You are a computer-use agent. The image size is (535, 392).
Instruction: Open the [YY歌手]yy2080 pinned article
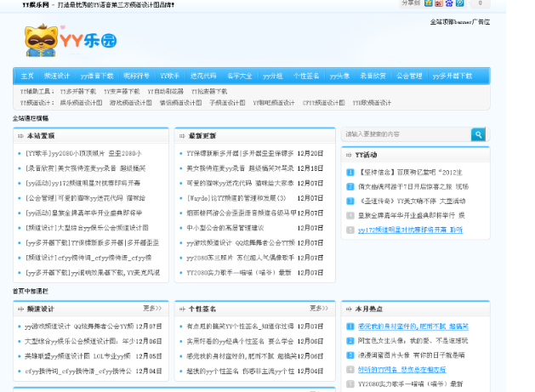coord(83,154)
